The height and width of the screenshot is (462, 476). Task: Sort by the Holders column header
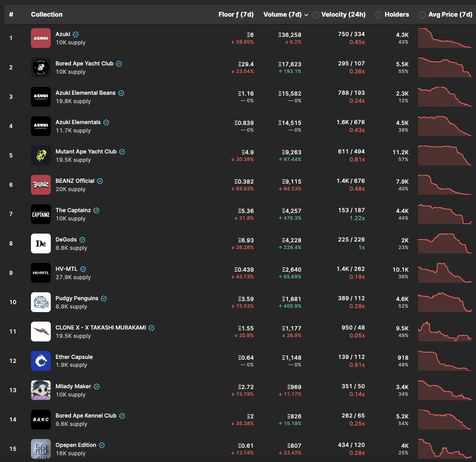click(x=397, y=14)
